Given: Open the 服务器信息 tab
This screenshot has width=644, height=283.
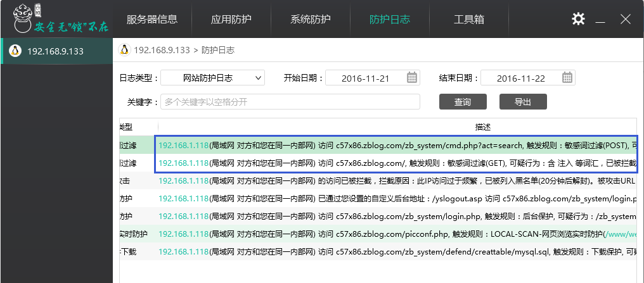Looking at the screenshot, I should tap(151, 19).
